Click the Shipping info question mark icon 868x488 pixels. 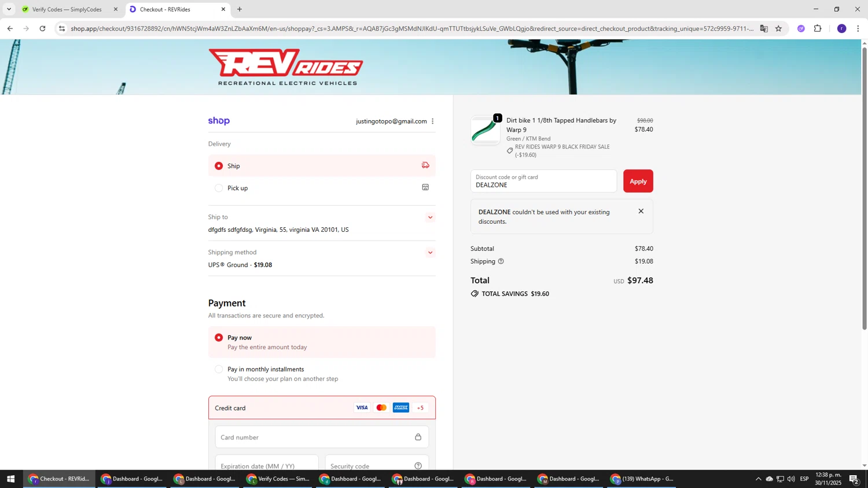(x=501, y=261)
